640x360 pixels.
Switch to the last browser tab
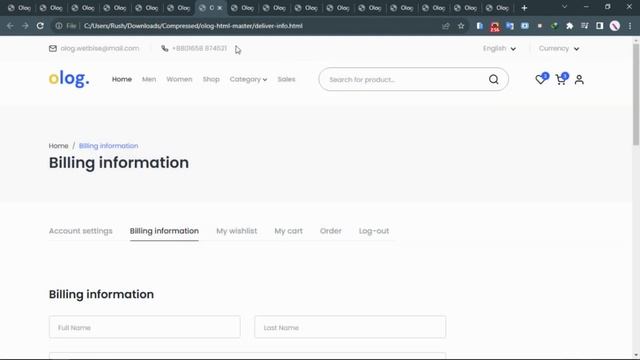pos(498,8)
